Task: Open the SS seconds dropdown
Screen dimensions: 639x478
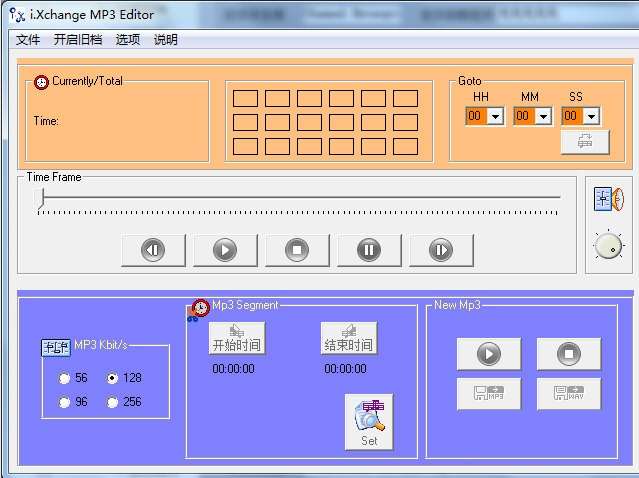Action: point(591,116)
